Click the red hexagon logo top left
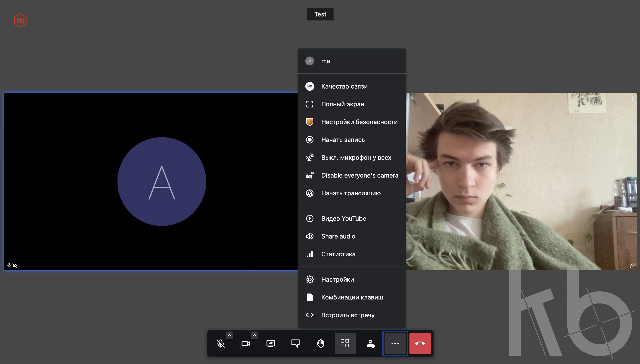The image size is (640, 364). [x=20, y=20]
